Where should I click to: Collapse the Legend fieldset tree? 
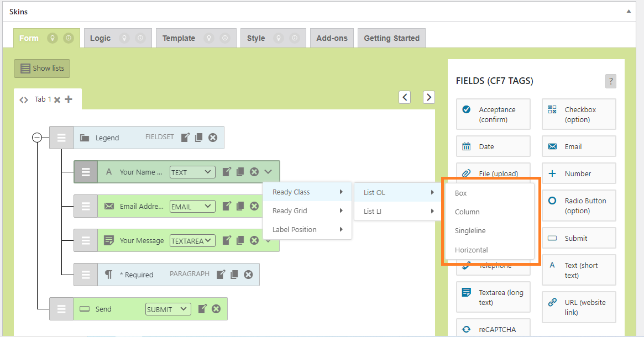click(x=37, y=138)
